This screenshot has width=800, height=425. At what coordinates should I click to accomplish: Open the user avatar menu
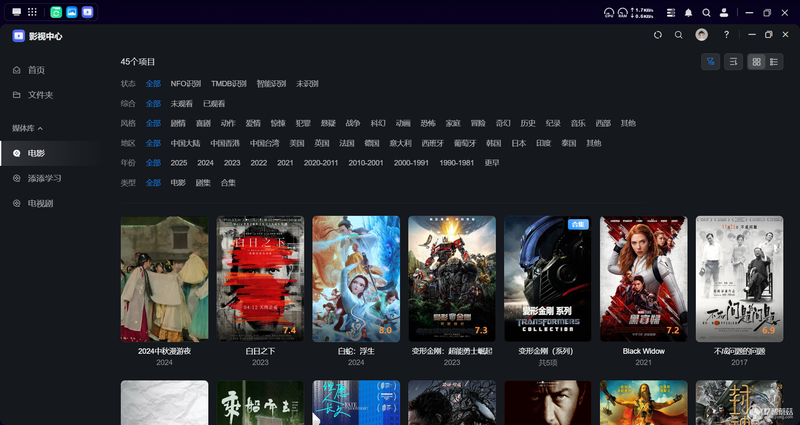pos(702,35)
